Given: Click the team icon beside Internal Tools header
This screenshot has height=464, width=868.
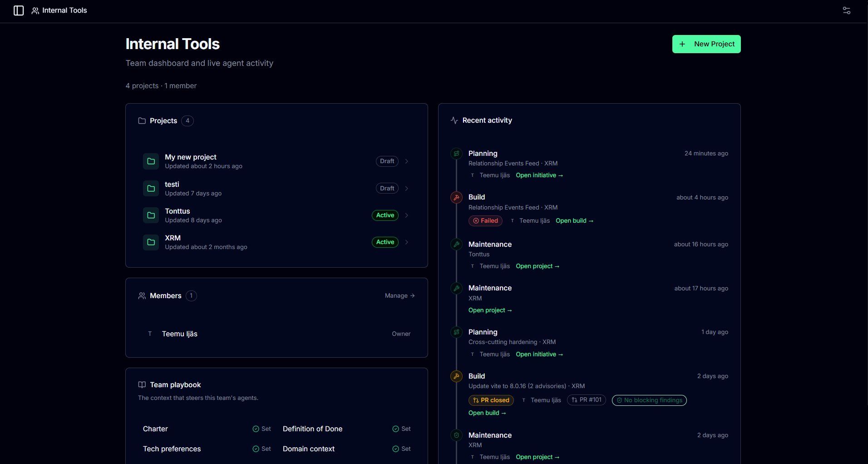Looking at the screenshot, I should [35, 10].
